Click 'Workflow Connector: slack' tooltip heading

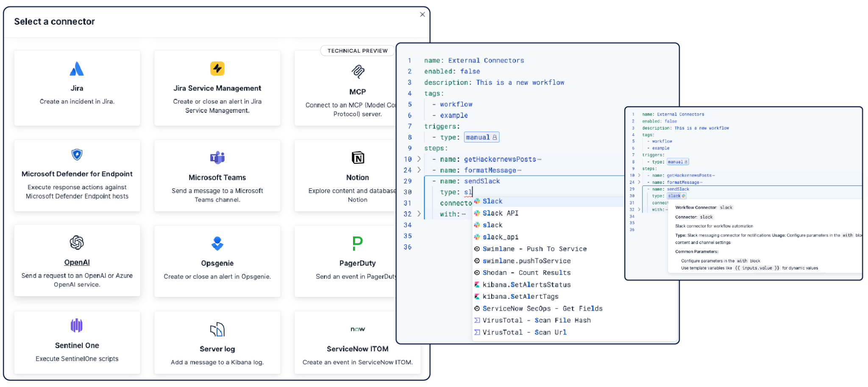coord(704,208)
